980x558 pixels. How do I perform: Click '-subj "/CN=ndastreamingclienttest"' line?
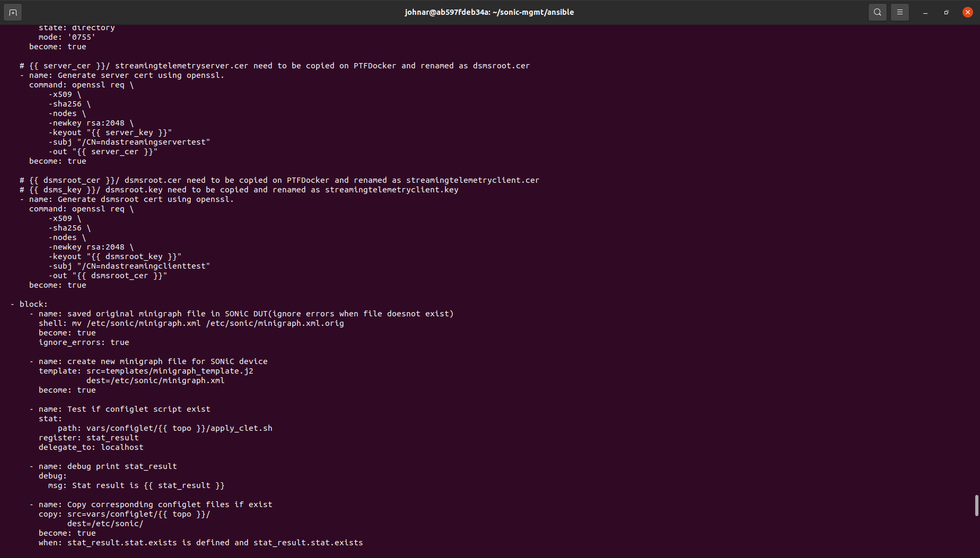(x=129, y=266)
